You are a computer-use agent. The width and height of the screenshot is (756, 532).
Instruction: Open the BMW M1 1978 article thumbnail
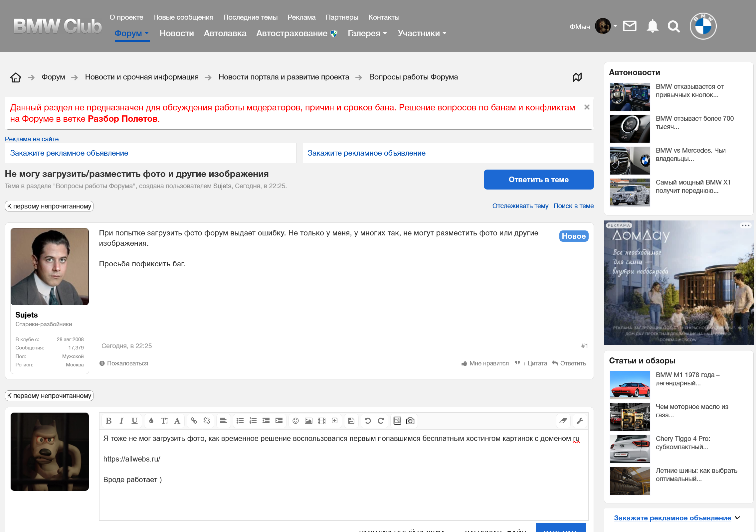coord(630,385)
